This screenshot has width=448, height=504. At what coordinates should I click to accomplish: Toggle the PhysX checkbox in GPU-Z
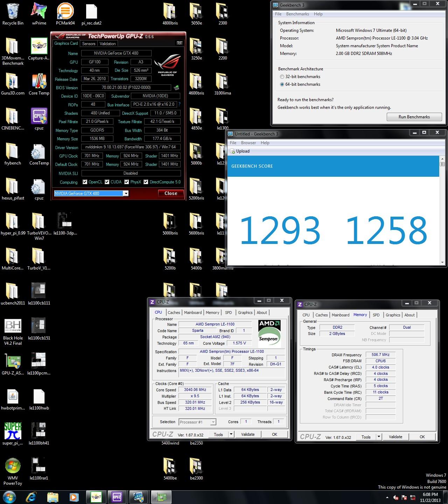click(127, 182)
